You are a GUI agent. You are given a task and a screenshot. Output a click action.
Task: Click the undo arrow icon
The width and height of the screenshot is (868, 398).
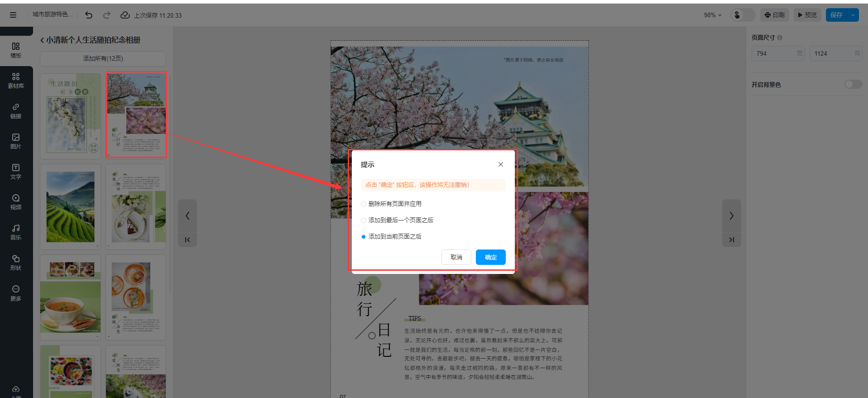pyautogui.click(x=89, y=15)
